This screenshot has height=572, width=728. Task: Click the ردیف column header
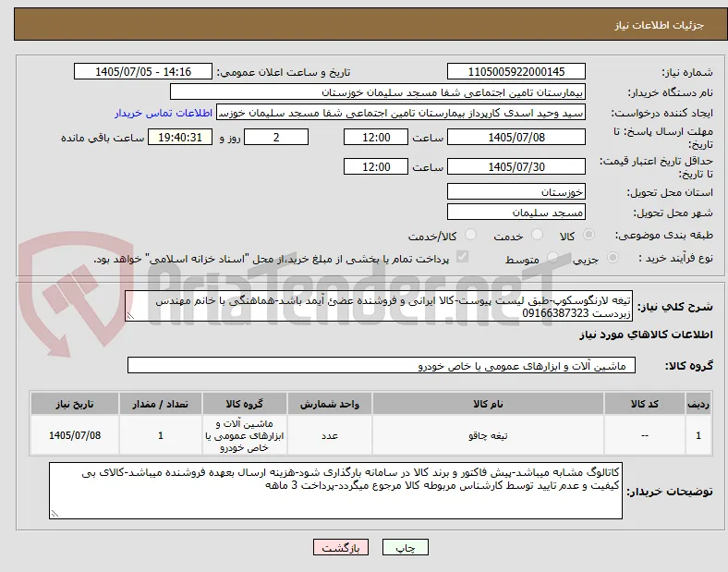(698, 404)
